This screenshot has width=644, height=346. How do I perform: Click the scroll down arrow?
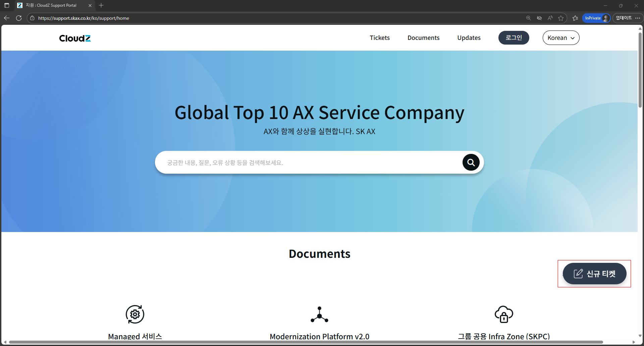[x=640, y=336]
